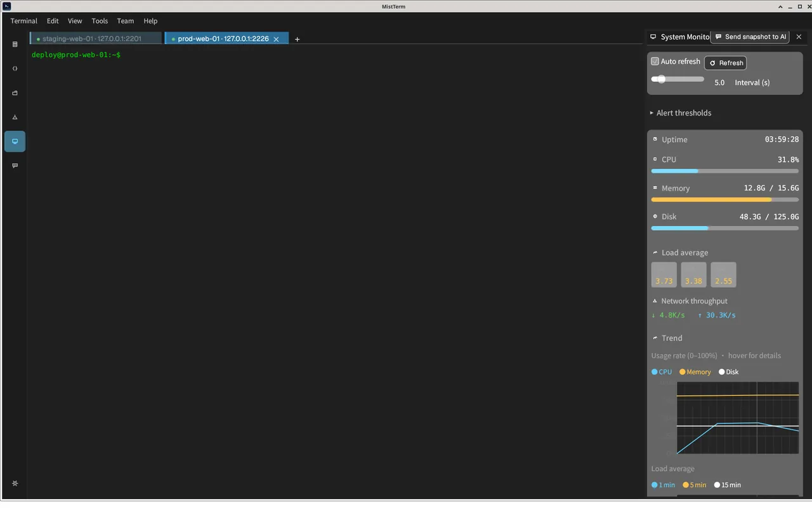Toggle the 5 min load average series
812x508 pixels.
pyautogui.click(x=695, y=485)
